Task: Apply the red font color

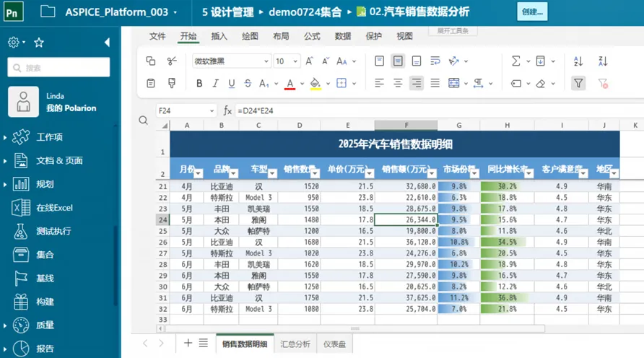Action: pyautogui.click(x=290, y=84)
